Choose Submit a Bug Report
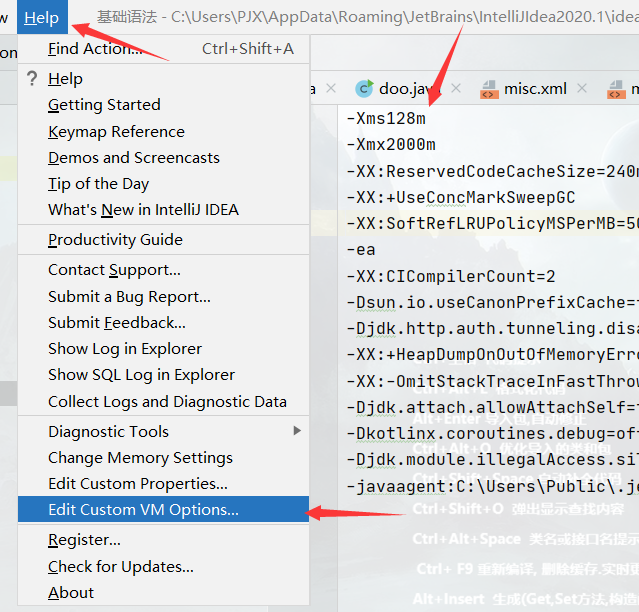This screenshot has height=612, width=639. click(163, 297)
